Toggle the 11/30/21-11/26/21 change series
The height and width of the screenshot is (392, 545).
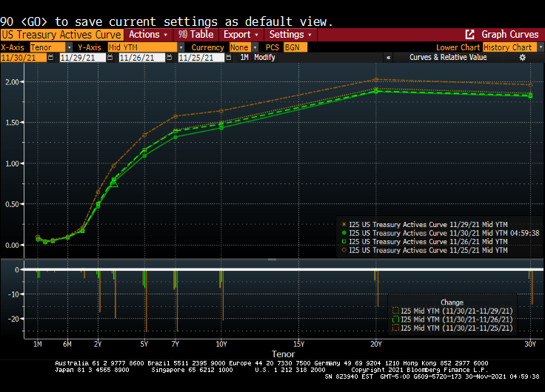pos(395,319)
